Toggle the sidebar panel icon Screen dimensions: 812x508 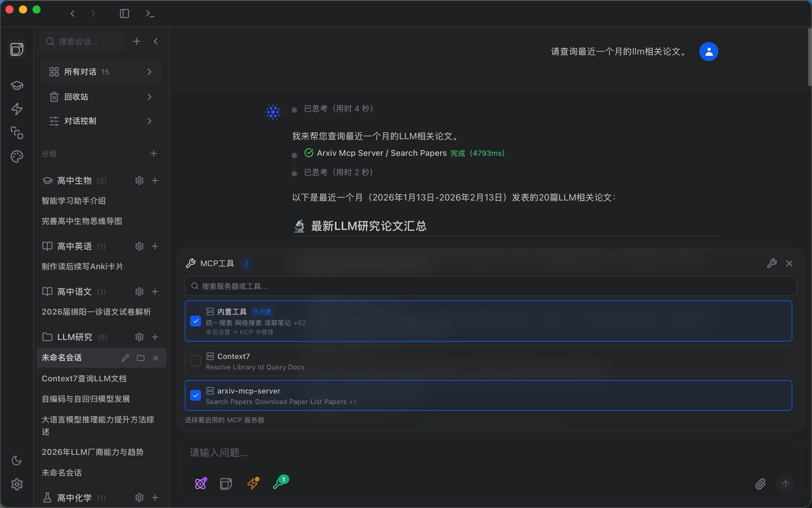point(125,14)
